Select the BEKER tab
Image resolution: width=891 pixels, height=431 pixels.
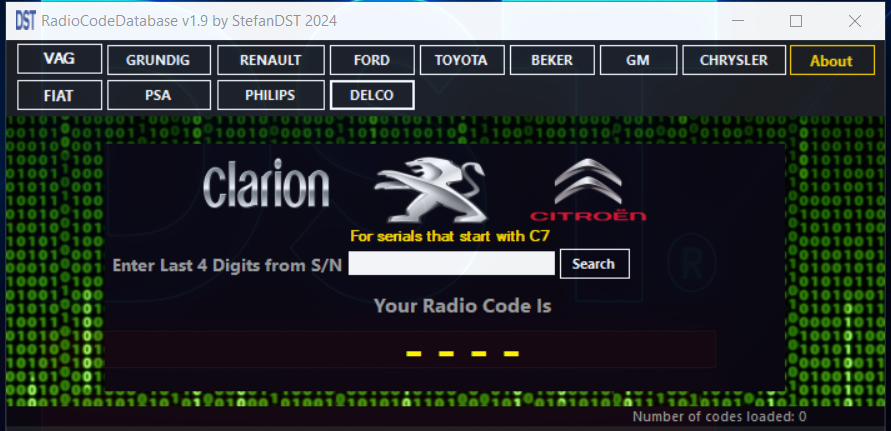(x=552, y=60)
